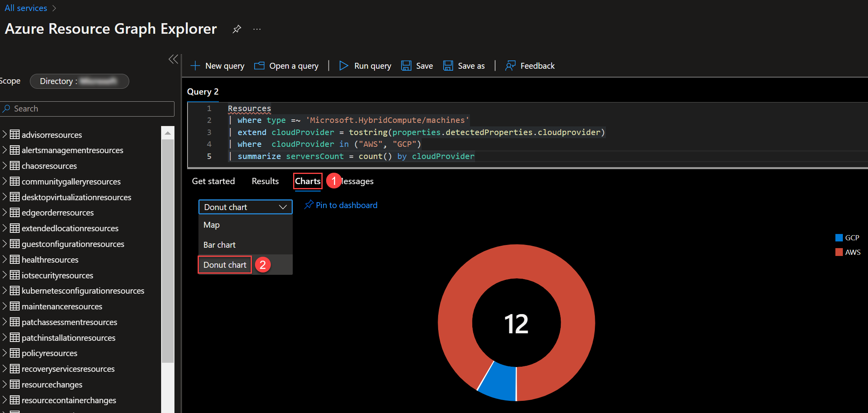
Task: Click the Save as disk icon
Action: [448, 66]
